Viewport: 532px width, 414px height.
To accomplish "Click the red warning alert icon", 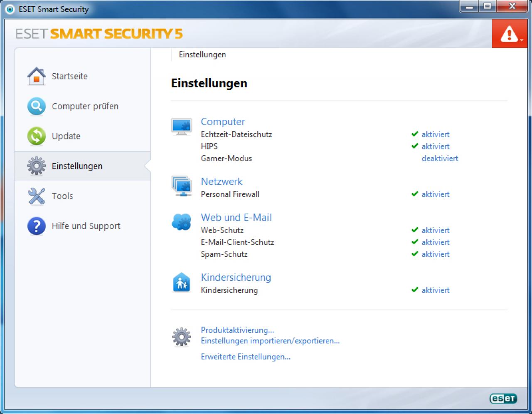I will 510,34.
